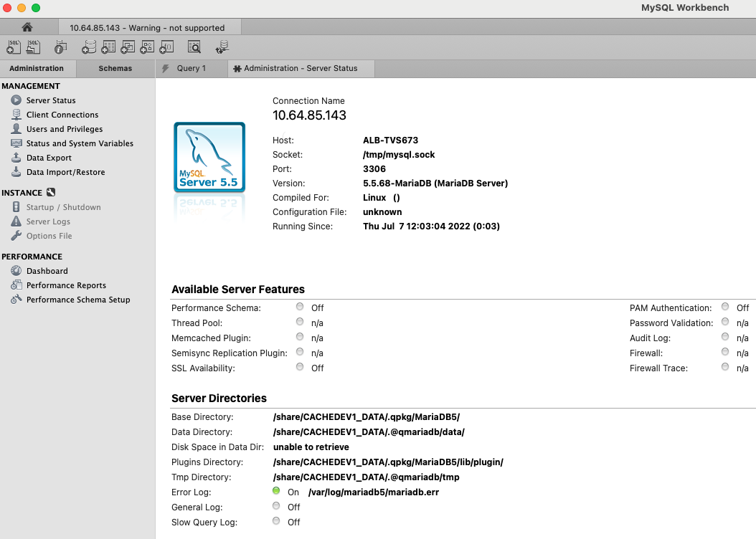Click the Performance Schema Setup icon
Screen dimensions: 756x539
pos(16,299)
